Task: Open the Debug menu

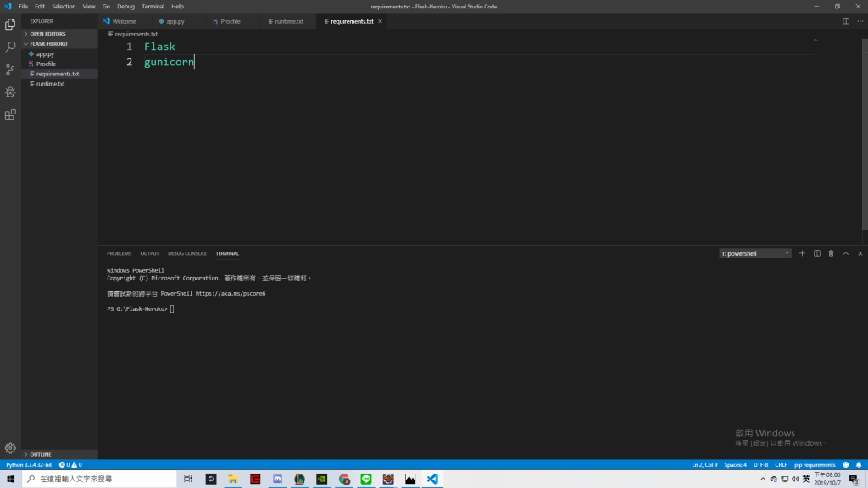Action: pyautogui.click(x=125, y=7)
